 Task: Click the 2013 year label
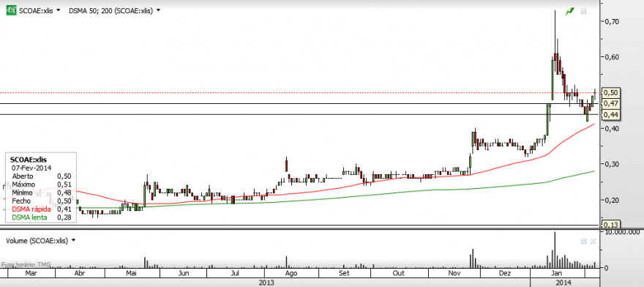click(x=266, y=283)
